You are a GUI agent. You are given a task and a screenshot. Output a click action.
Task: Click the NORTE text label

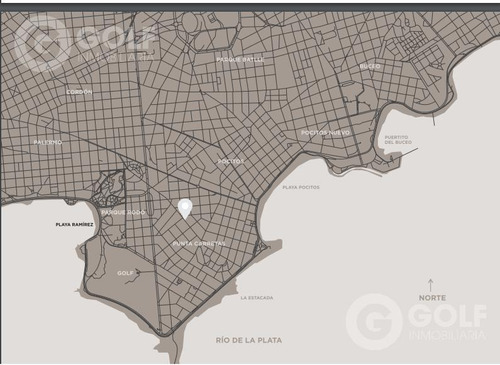click(432, 298)
